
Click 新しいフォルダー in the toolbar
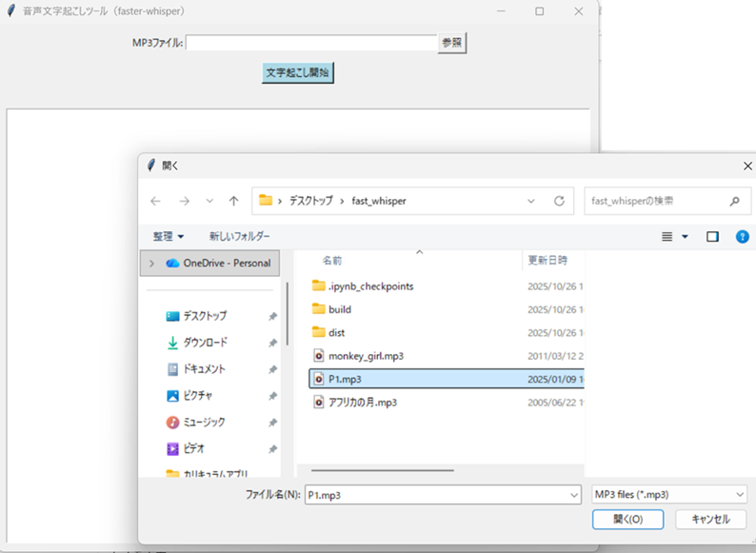pos(239,236)
